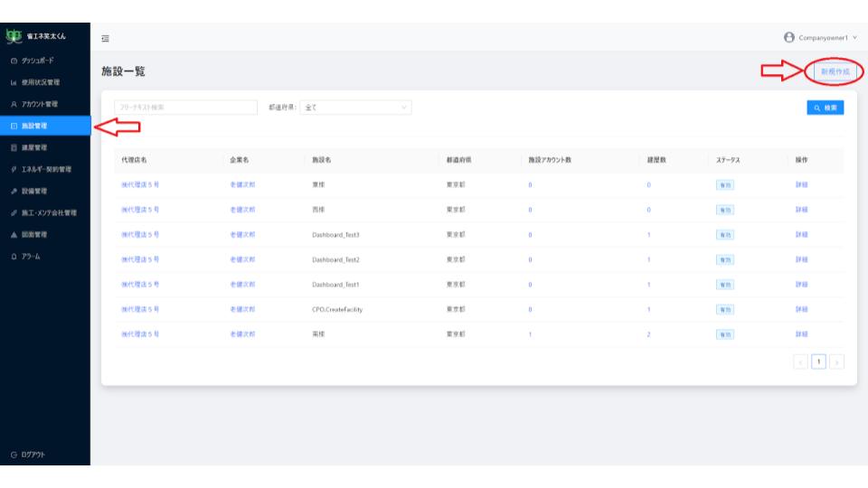Click the 新規作成 button
Screen dimensions: 868x488
[x=834, y=70]
